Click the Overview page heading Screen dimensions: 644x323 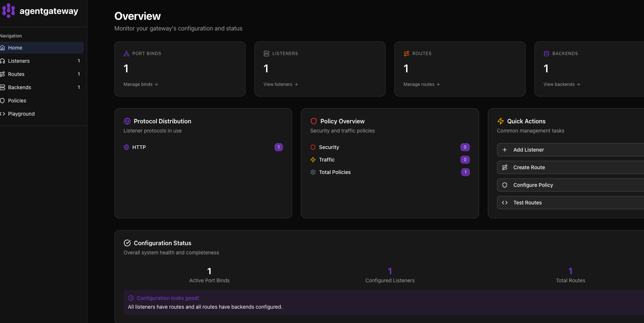[137, 16]
